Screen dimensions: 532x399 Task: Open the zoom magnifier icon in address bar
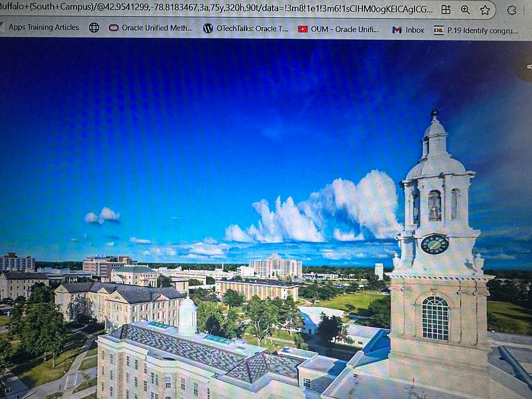click(465, 10)
